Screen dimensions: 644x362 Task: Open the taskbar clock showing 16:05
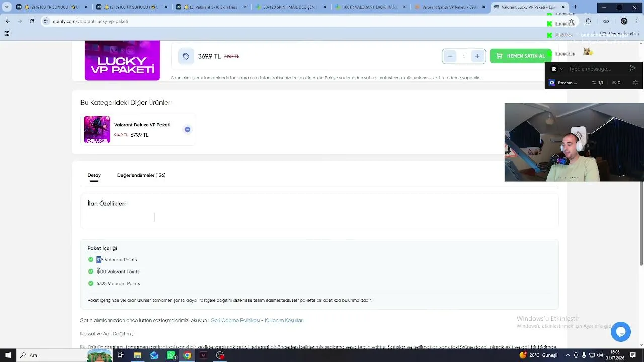[x=615, y=355]
